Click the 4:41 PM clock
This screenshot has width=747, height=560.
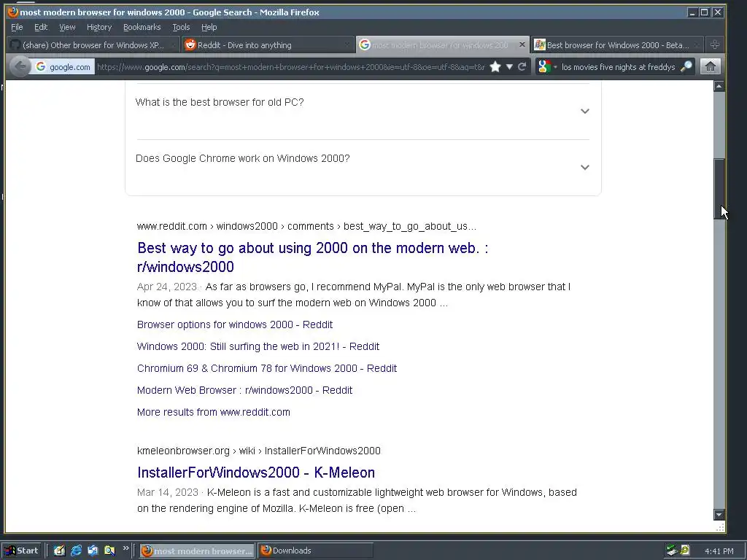tap(719, 551)
